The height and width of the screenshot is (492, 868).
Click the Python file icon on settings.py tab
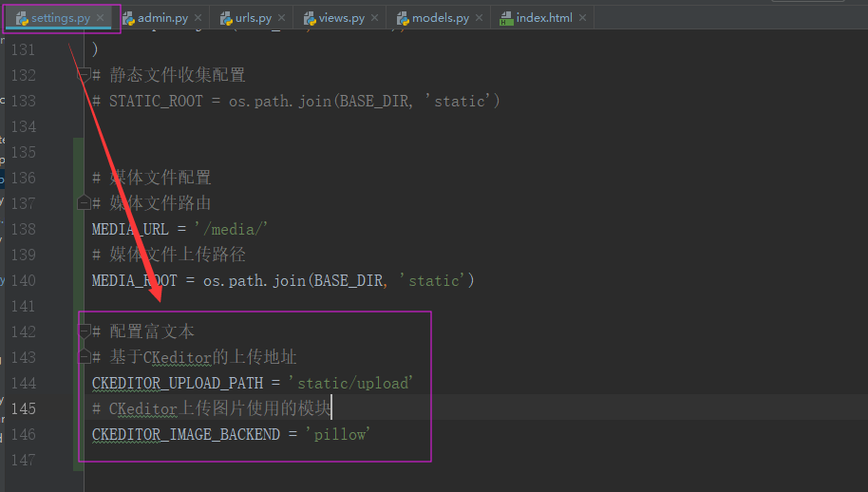(x=22, y=19)
